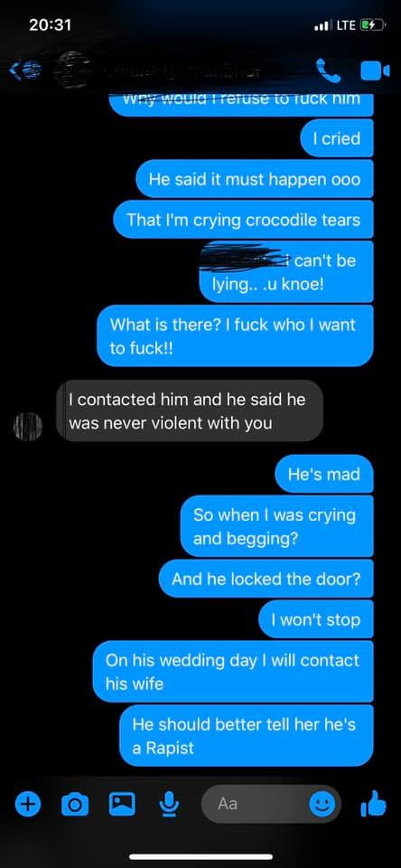401x868 pixels.
Task: Open the emoji smiley picker
Action: tap(322, 804)
